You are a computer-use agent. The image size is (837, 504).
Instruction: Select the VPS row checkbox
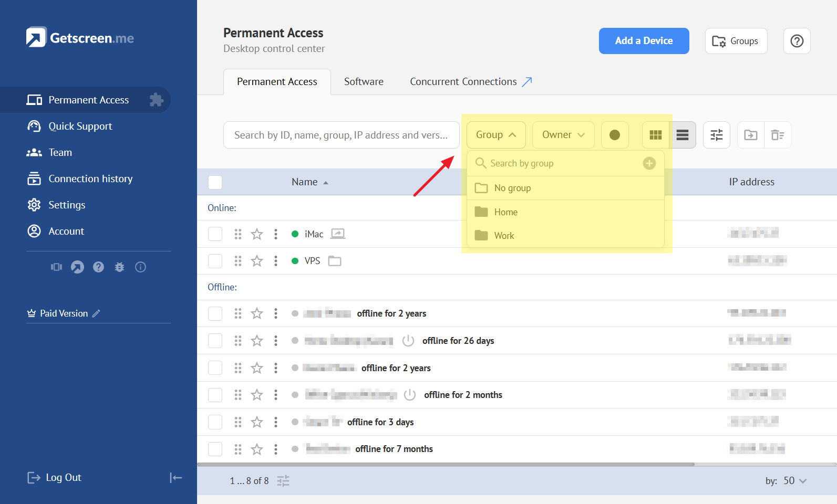pos(215,261)
